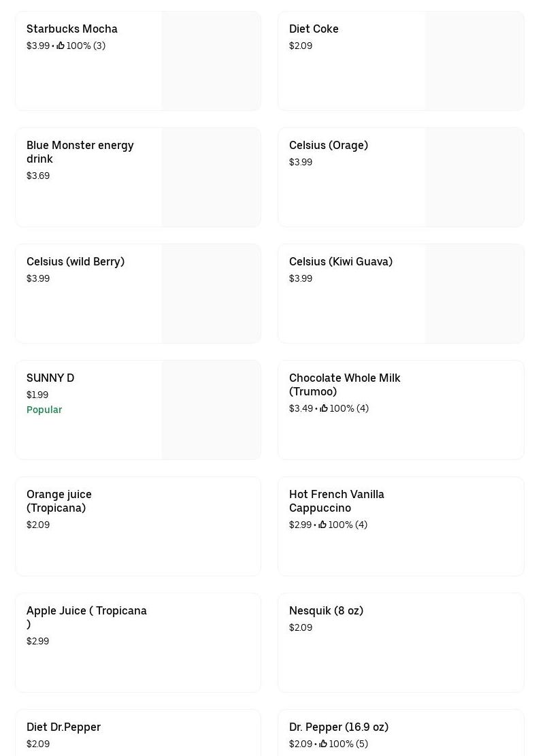The width and height of the screenshot is (547, 756).
Task: Click the SUNNY D image placeholder
Action: [211, 410]
